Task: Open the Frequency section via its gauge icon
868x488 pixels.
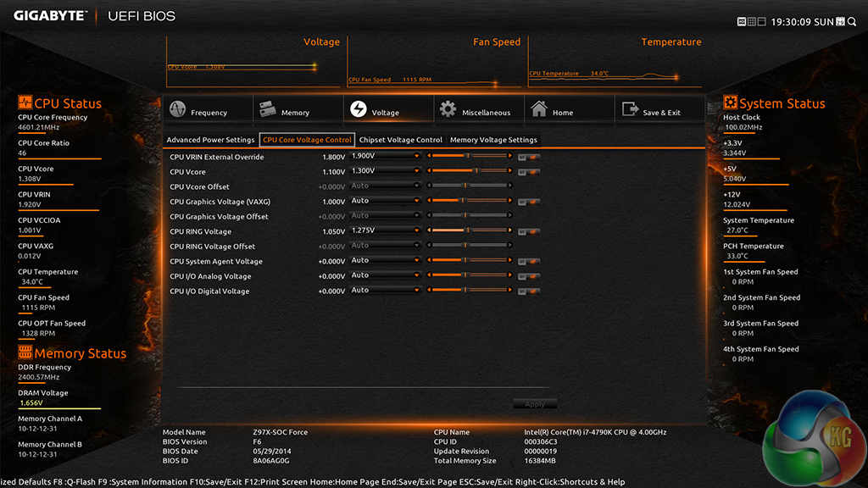Action: (x=177, y=111)
